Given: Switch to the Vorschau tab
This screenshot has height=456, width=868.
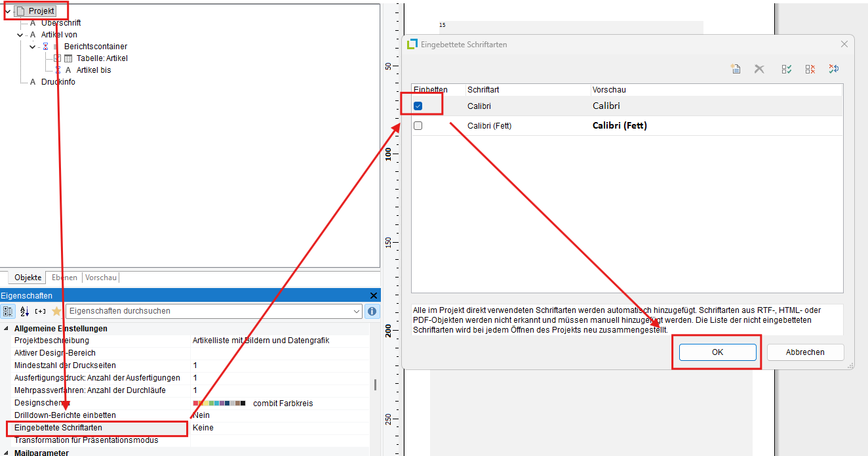Looking at the screenshot, I should [x=101, y=278].
